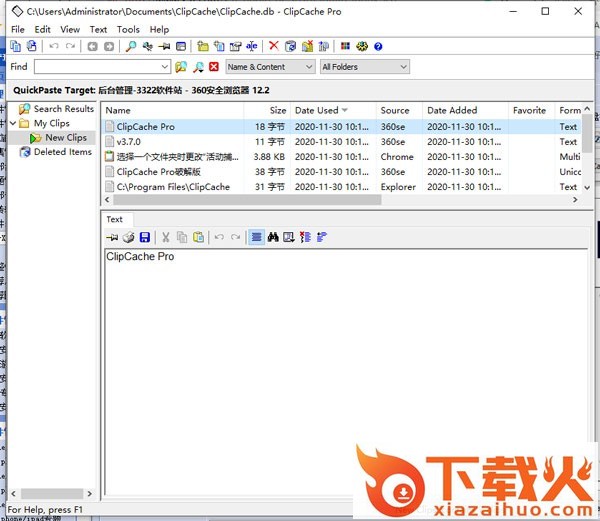
Task: Click the colored grid options icon
Action: pos(345,46)
